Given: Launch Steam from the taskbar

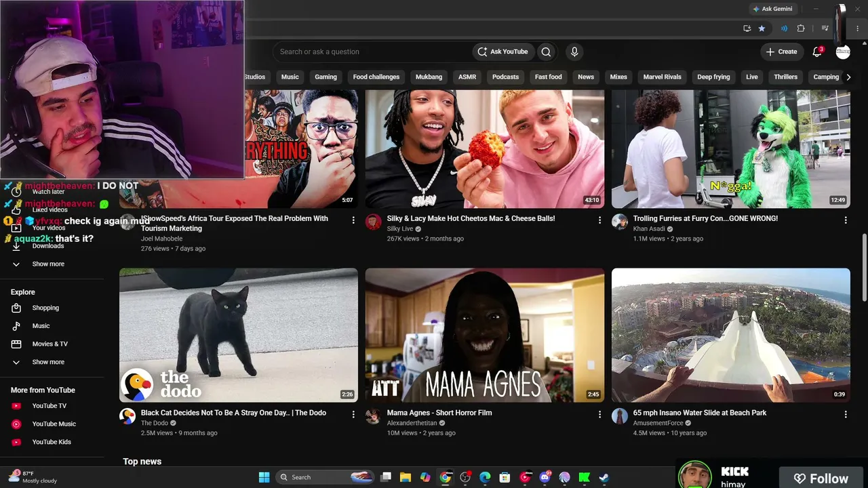Looking at the screenshot, I should pyautogui.click(x=604, y=477).
